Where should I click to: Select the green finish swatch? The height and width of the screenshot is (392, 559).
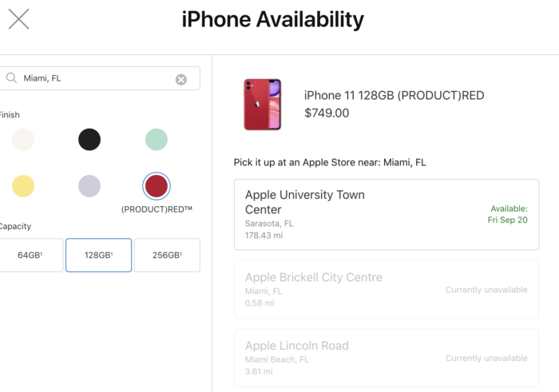coord(157,140)
